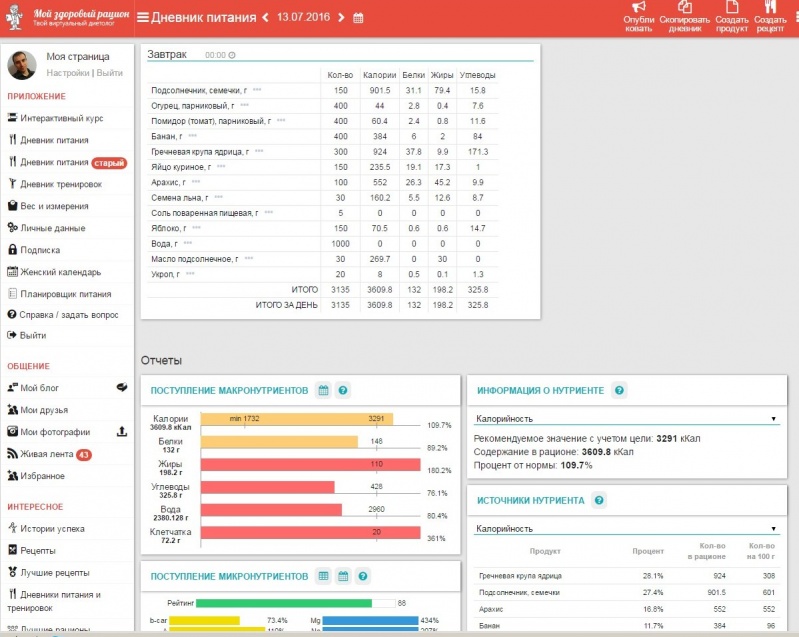This screenshot has height=637, width=799.
Task: Click table icon in Поступление микронутриентов panel
Action: click(323, 576)
